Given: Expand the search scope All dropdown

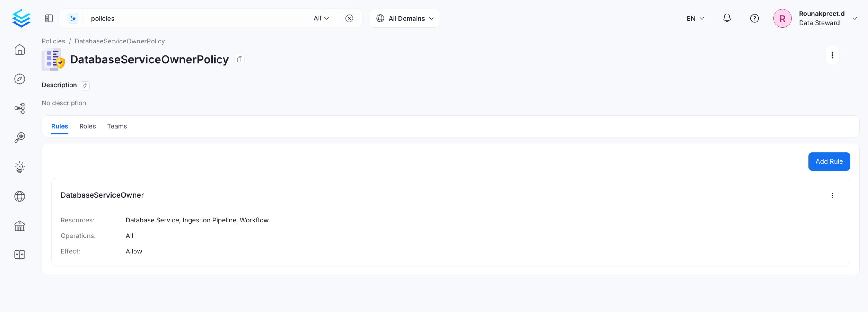Looking at the screenshot, I should click(320, 18).
